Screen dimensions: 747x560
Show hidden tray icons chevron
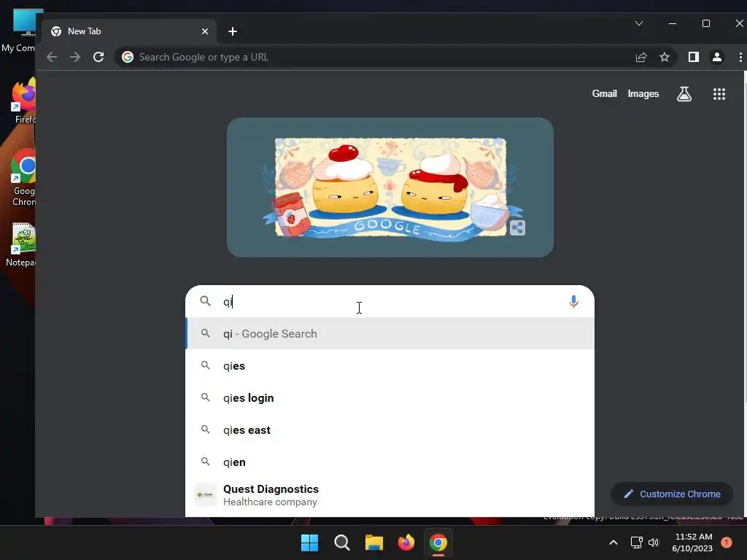pyautogui.click(x=613, y=542)
